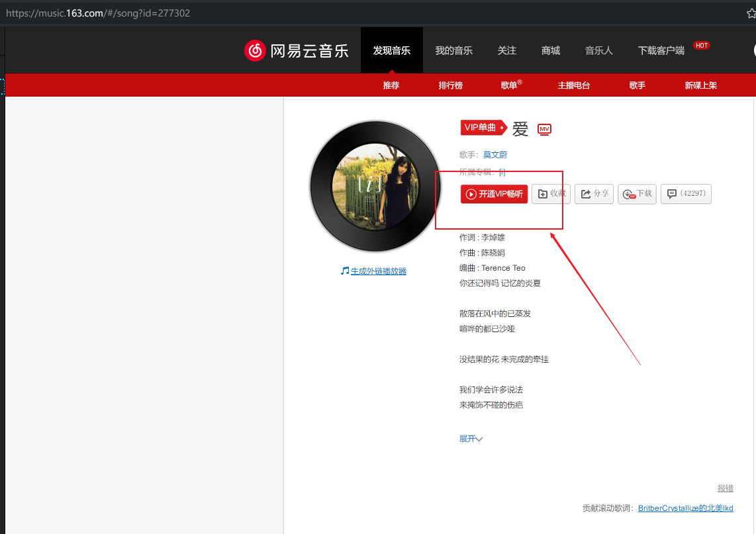Click the NetEase Cloud Music logo

click(x=297, y=50)
